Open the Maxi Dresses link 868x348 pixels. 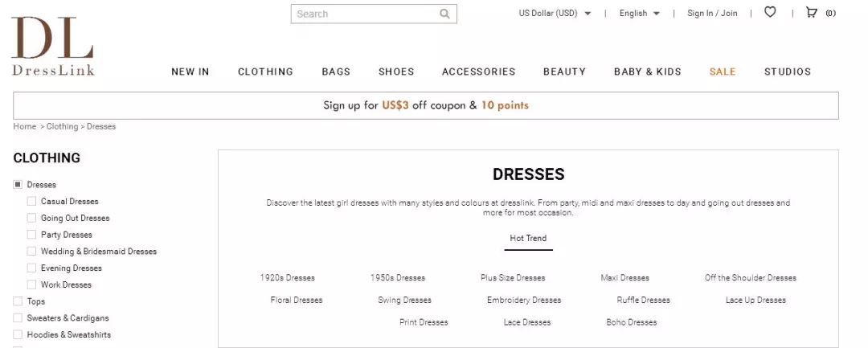click(624, 278)
